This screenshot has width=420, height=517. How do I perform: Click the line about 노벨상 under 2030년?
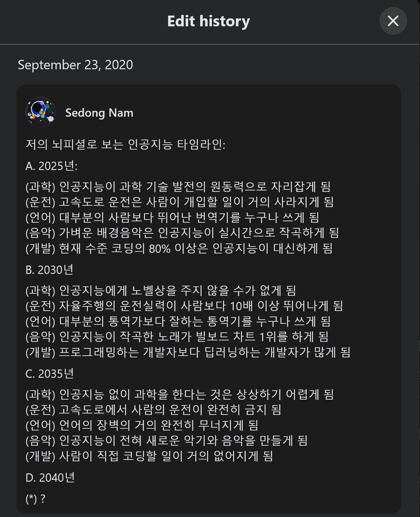click(x=160, y=290)
